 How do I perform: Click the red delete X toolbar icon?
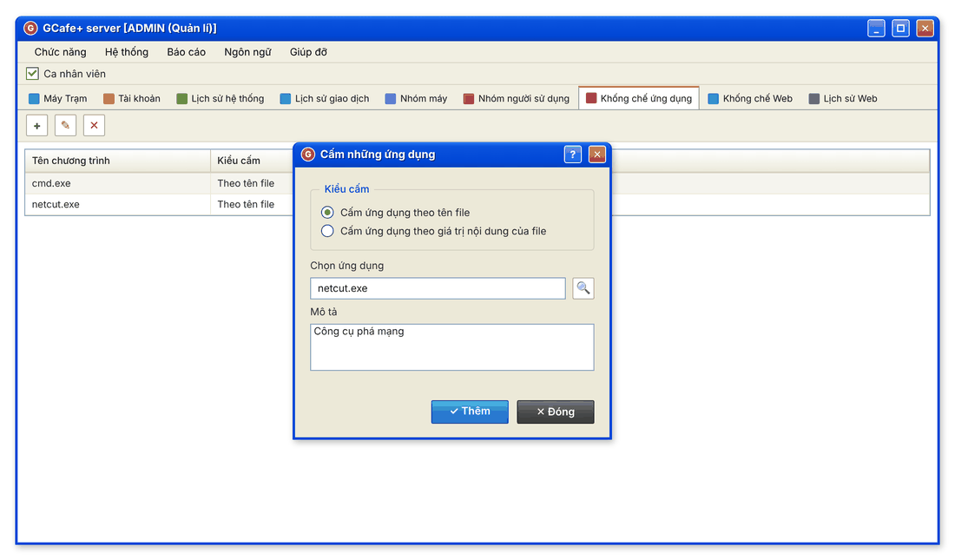coord(94,126)
